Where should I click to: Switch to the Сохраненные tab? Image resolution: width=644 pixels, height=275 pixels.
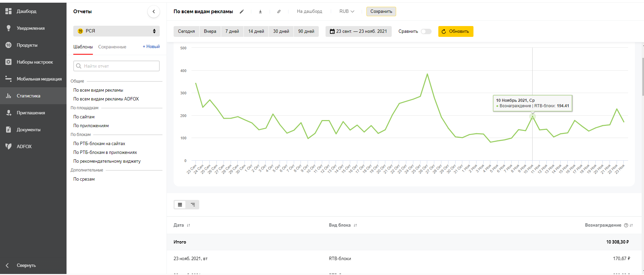tap(112, 47)
